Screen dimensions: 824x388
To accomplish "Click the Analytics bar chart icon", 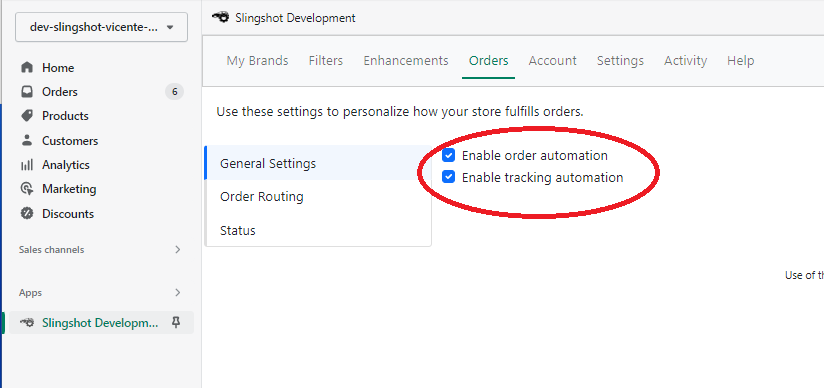I will [x=27, y=165].
